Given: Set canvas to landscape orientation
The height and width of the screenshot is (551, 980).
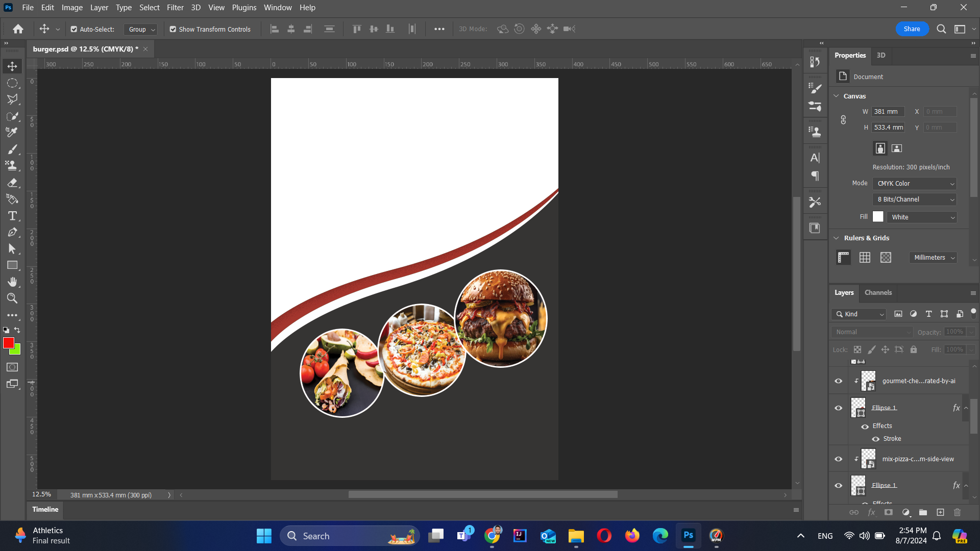Looking at the screenshot, I should pyautogui.click(x=897, y=148).
